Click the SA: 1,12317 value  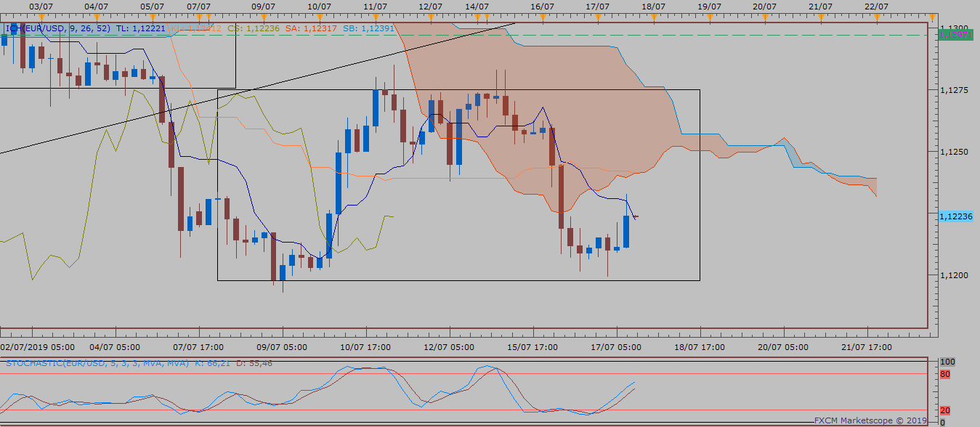pos(310,28)
